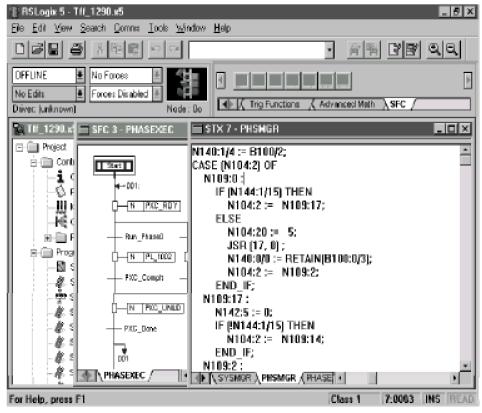
Task: Select the SYSMGR tab in STX window
Action: (234, 378)
